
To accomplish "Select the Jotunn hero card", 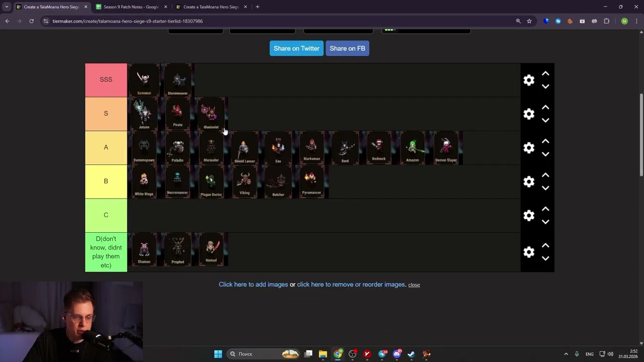I will click(144, 114).
